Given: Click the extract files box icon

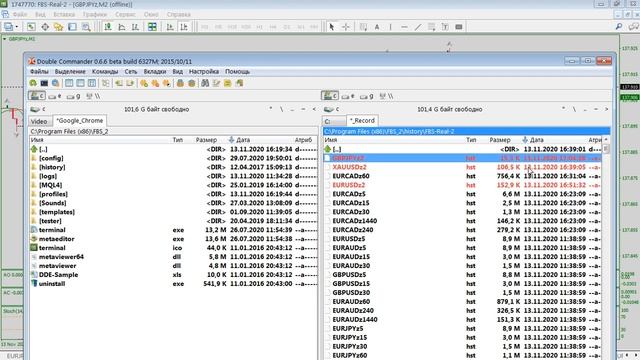Looking at the screenshot, I should (191, 83).
